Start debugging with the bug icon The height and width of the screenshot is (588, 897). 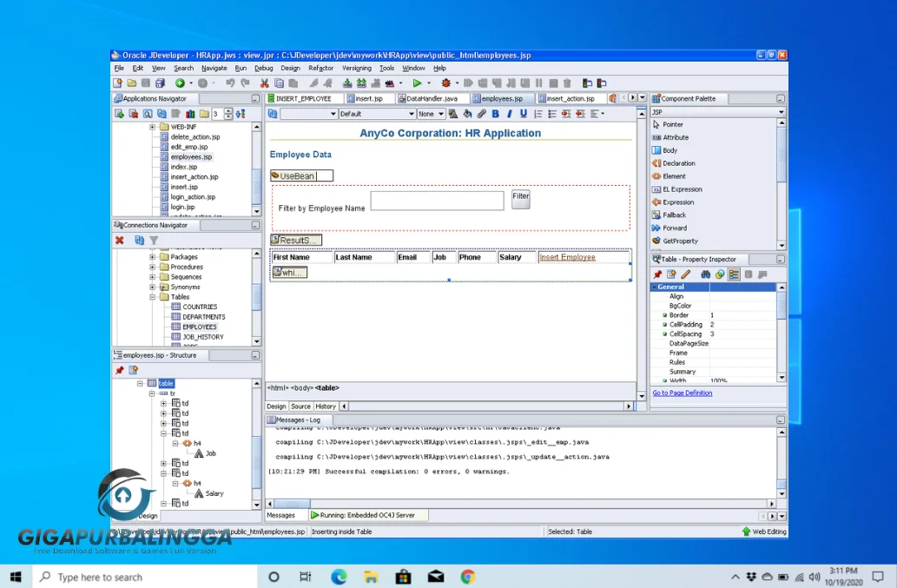click(x=445, y=81)
